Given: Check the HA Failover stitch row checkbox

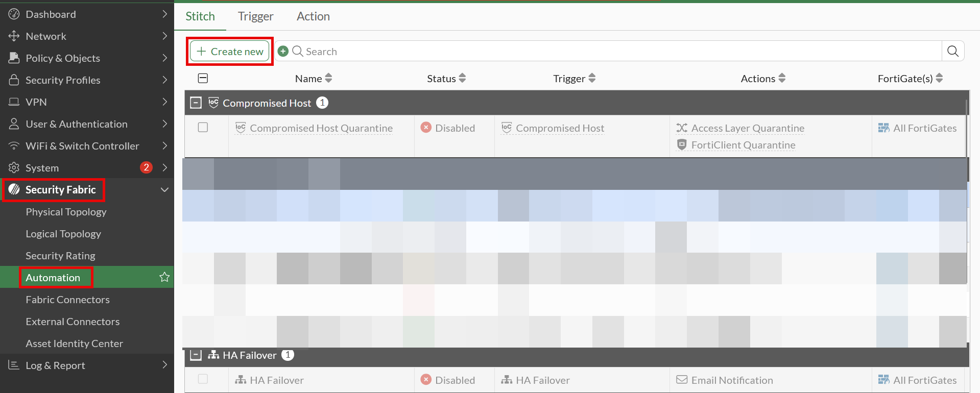Looking at the screenshot, I should [203, 379].
